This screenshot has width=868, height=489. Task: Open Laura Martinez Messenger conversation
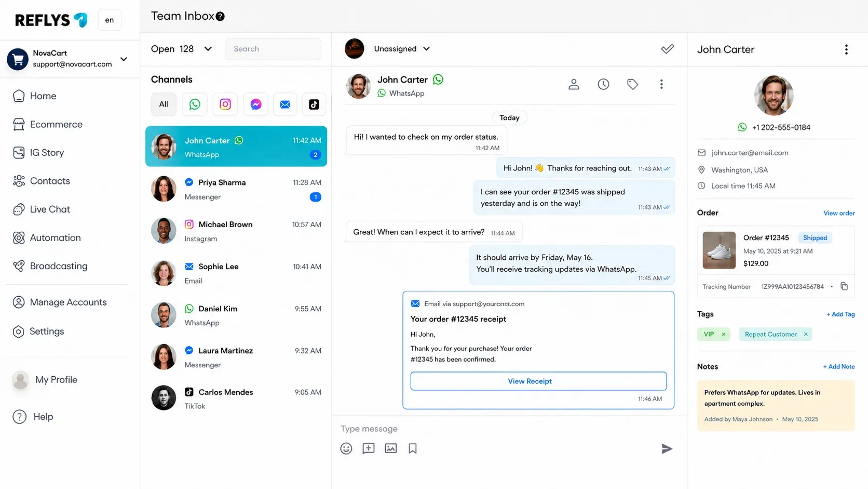pyautogui.click(x=236, y=358)
